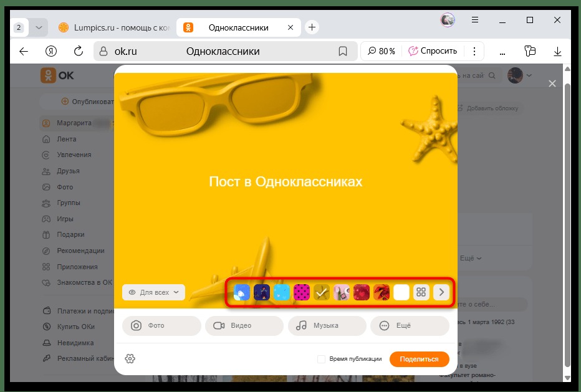This screenshot has width=581, height=392.
Task: Select the red hearts background swatch
Action: (x=362, y=292)
